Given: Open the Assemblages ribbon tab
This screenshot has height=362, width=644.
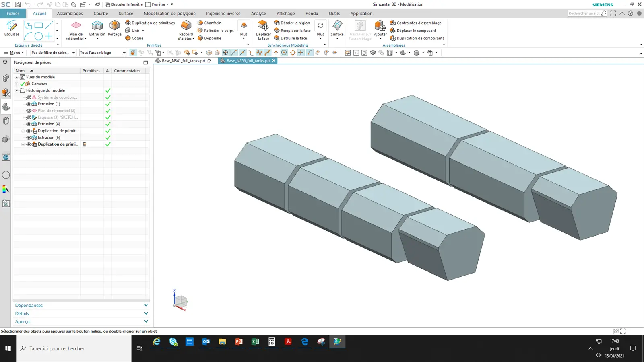Looking at the screenshot, I should point(70,14).
